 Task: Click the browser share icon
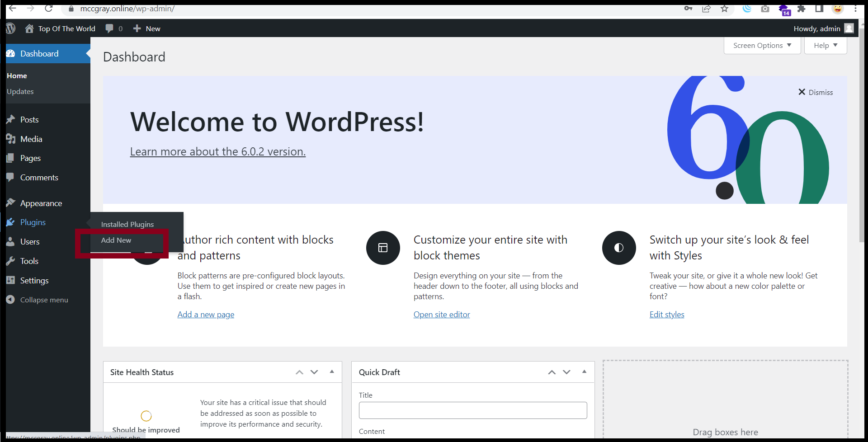(706, 9)
